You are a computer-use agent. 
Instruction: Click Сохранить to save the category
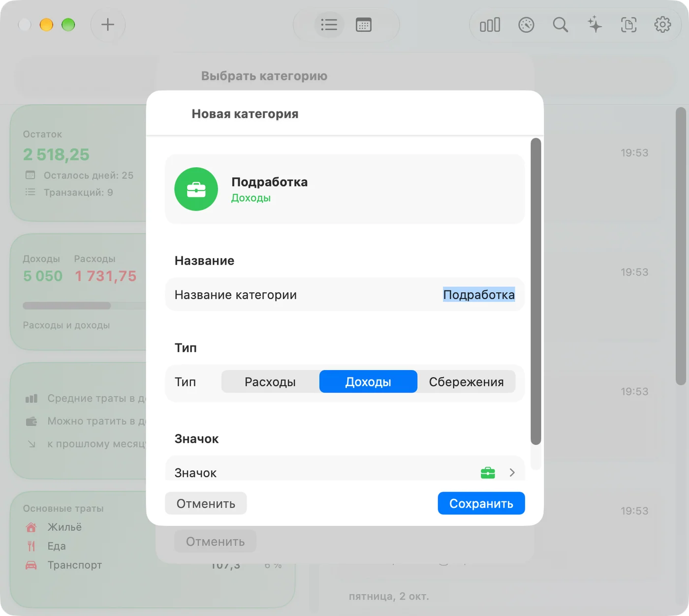pyautogui.click(x=481, y=503)
